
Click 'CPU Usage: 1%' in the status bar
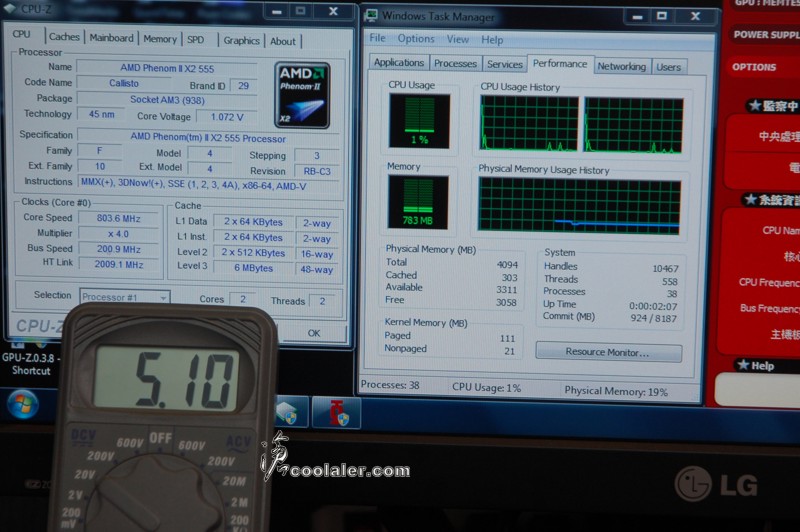(486, 388)
